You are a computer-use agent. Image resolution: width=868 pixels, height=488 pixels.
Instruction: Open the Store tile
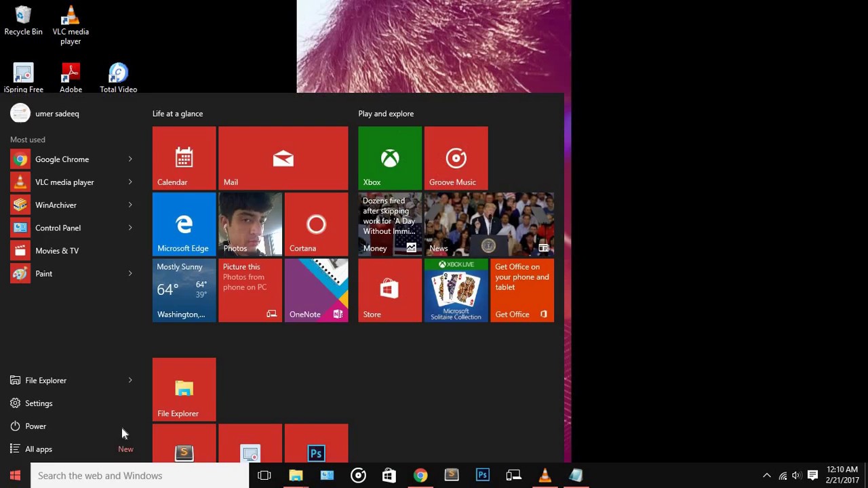390,290
